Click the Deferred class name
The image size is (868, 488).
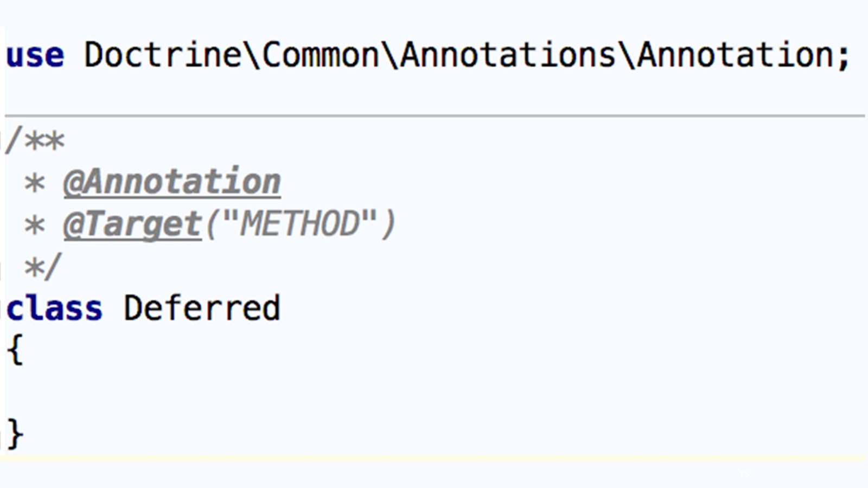point(202,309)
